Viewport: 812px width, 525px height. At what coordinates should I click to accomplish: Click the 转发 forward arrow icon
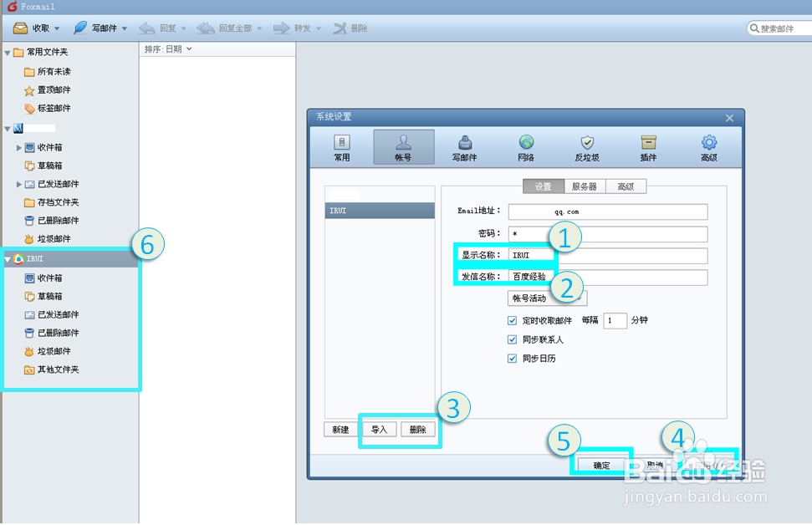[x=281, y=28]
